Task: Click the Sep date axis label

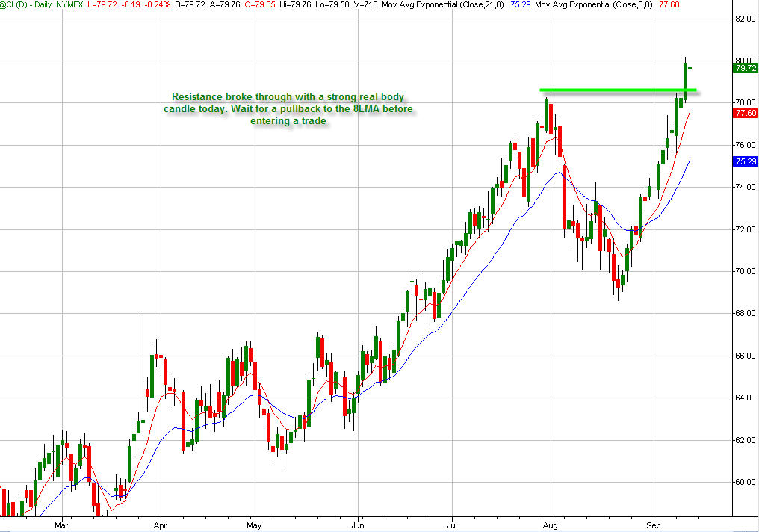Action: [x=654, y=525]
